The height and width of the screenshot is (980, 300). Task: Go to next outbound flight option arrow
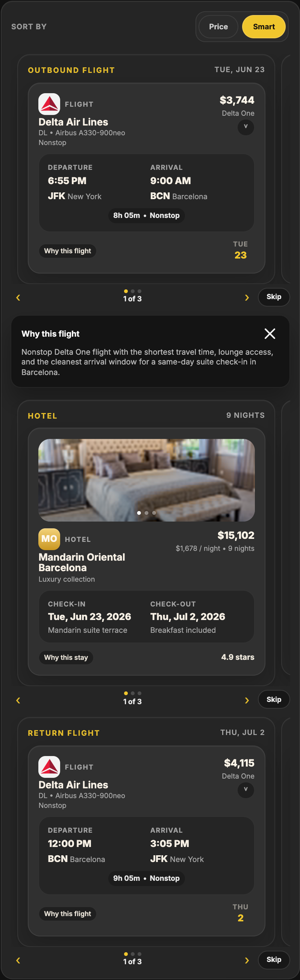pos(247,298)
